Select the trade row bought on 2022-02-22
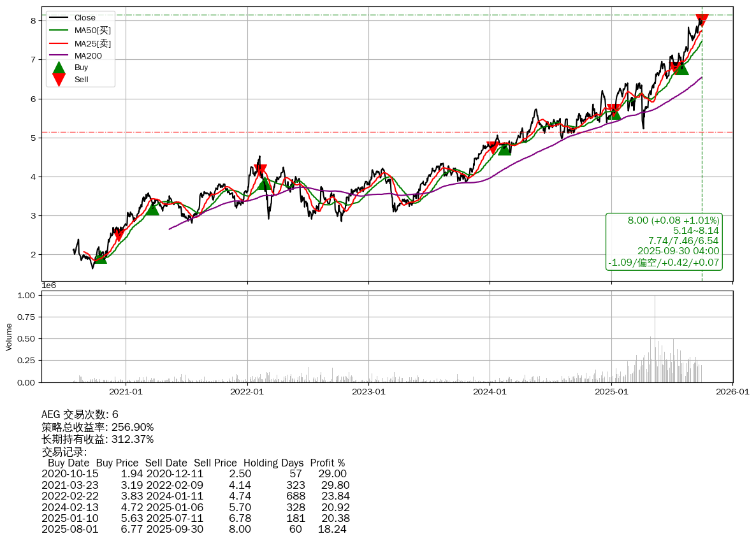This screenshot has height=541, width=756. 194,496
